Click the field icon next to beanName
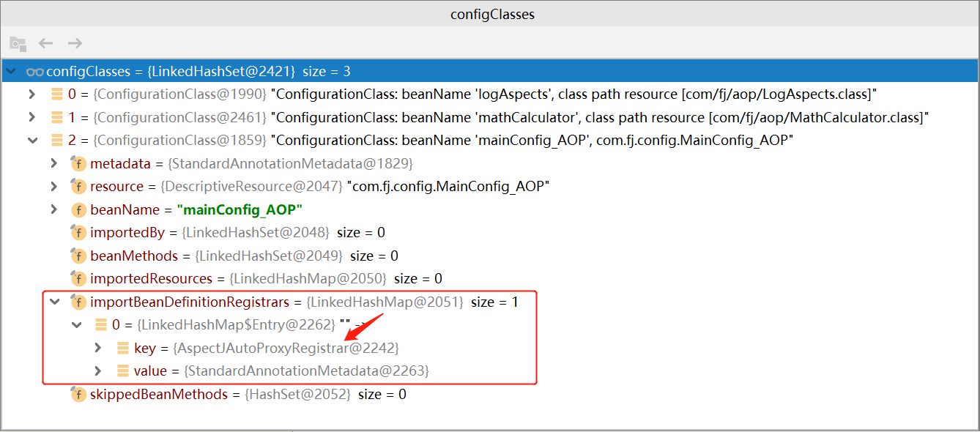This screenshot has width=980, height=432. [78, 209]
